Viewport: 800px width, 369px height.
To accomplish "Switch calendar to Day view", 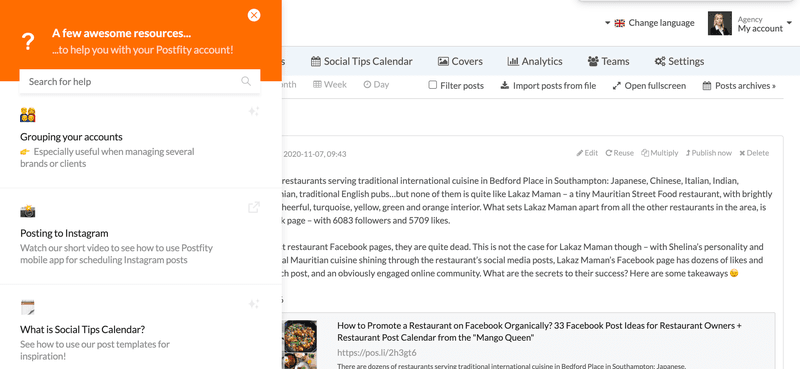I will tap(376, 85).
